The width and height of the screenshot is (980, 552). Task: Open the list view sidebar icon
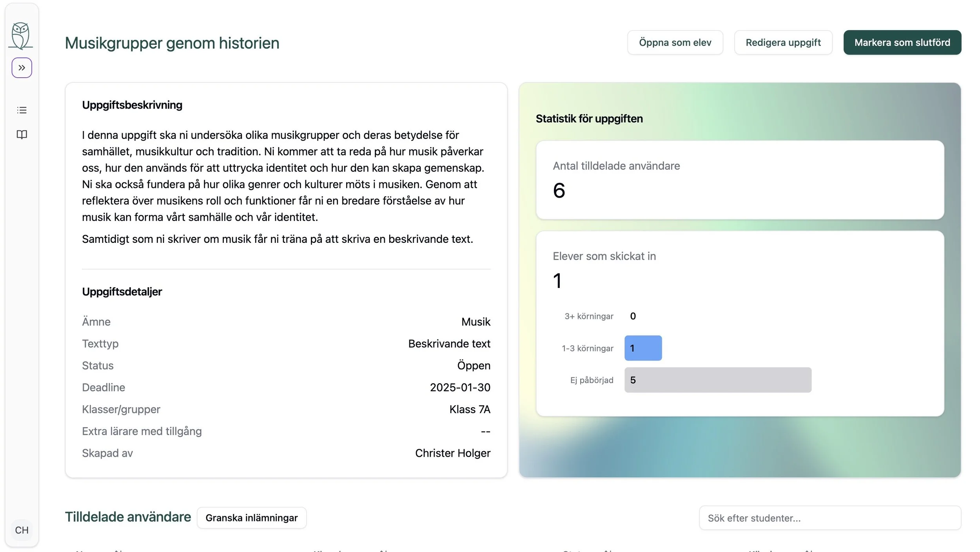pos(22,110)
